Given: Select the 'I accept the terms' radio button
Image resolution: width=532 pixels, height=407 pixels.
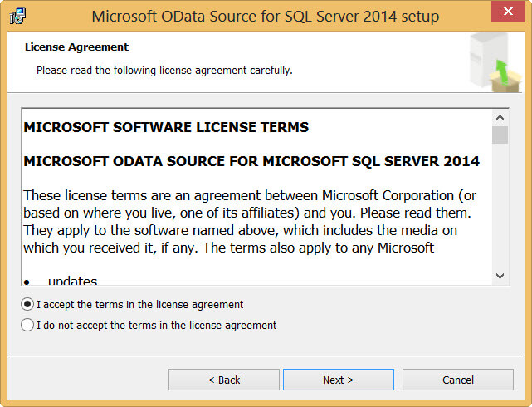Looking at the screenshot, I should click(x=27, y=305).
